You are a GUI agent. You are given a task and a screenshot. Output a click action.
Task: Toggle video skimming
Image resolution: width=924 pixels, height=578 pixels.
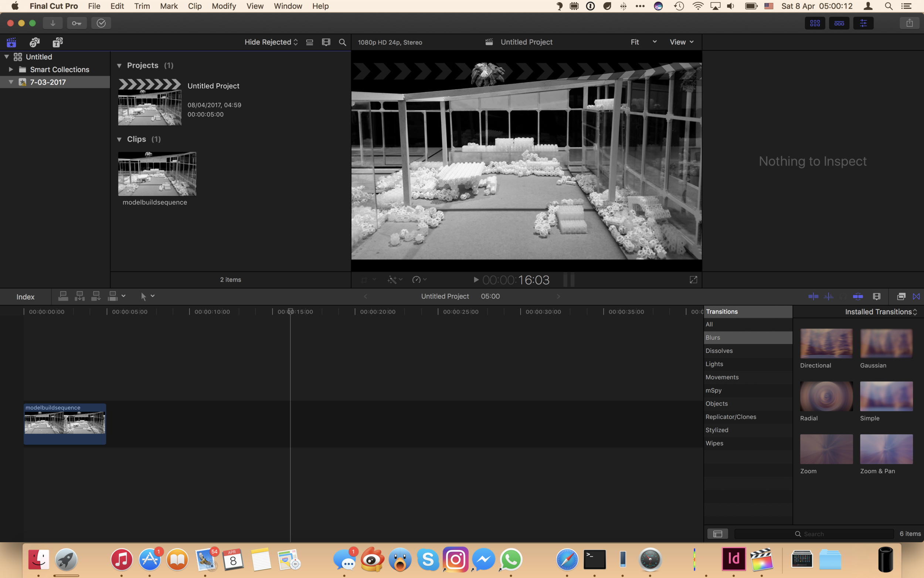813,297
